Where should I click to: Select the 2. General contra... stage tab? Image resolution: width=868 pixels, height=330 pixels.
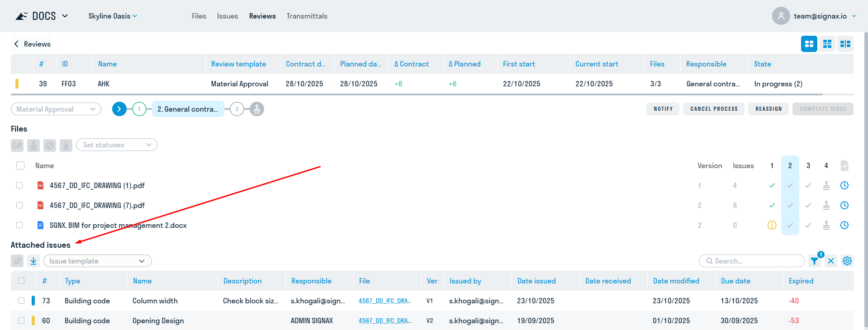click(188, 109)
